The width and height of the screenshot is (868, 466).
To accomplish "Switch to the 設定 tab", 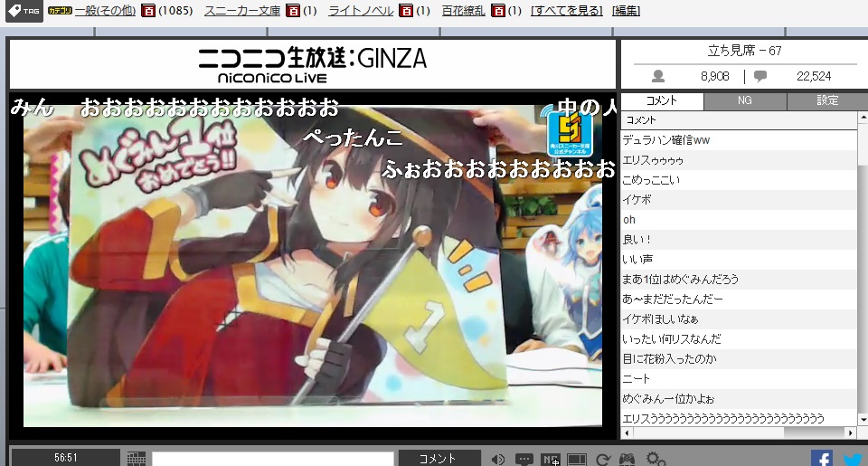I will [827, 100].
